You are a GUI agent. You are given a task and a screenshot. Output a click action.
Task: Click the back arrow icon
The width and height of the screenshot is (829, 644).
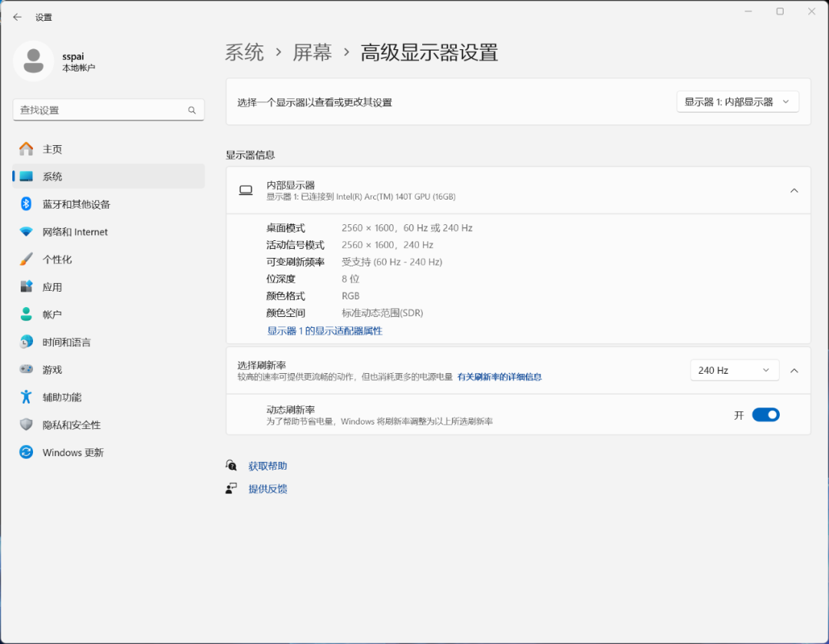18,18
